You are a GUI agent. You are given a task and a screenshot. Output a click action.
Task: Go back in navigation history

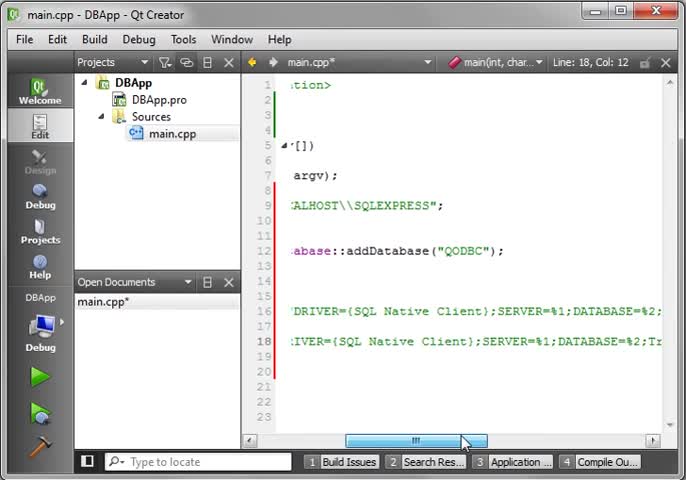click(x=252, y=62)
